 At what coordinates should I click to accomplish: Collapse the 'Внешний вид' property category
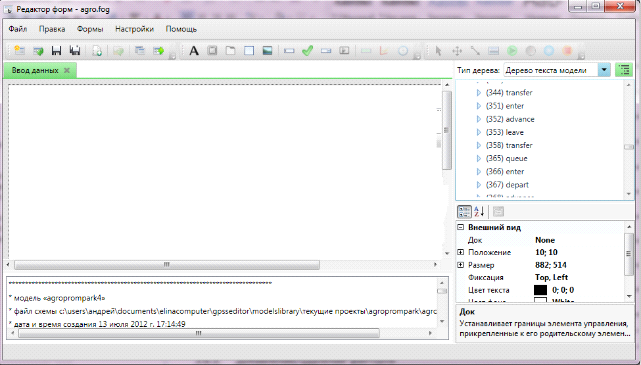(x=461, y=227)
